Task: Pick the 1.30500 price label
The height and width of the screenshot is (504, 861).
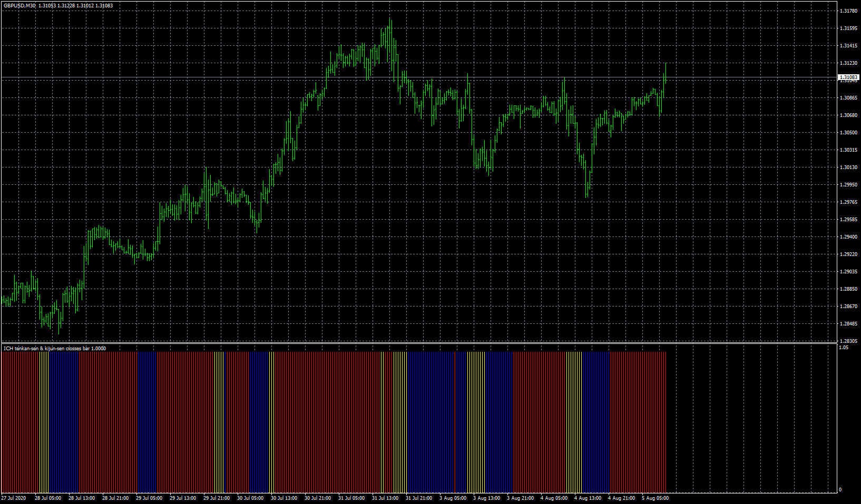Action: pos(847,133)
